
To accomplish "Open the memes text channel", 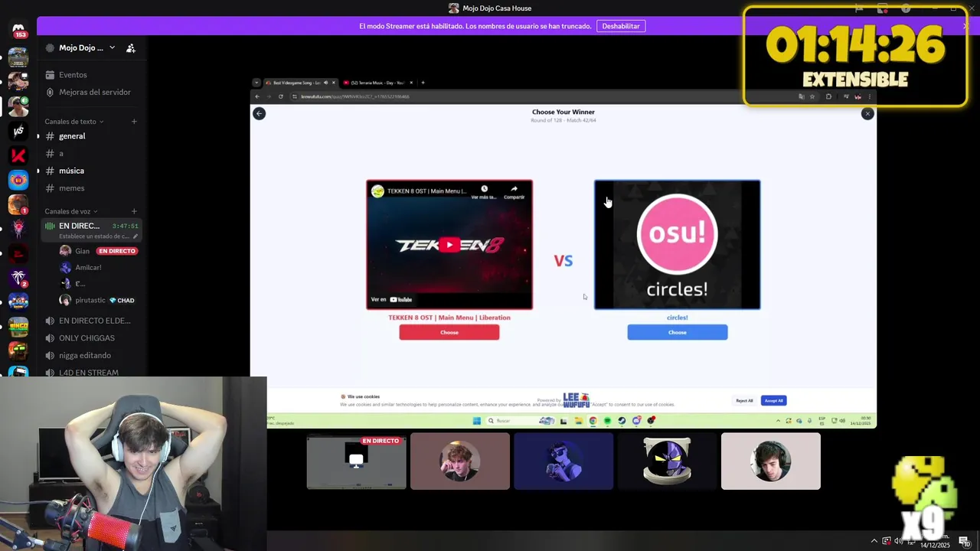I will pyautogui.click(x=91, y=188).
